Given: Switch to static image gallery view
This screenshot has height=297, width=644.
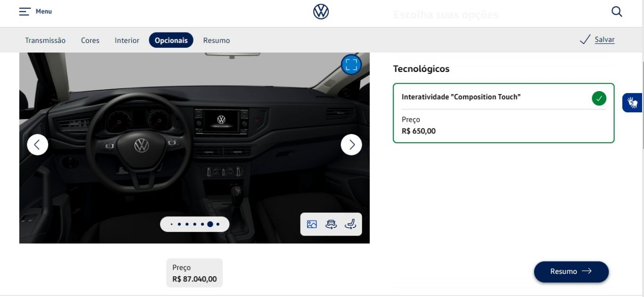Looking at the screenshot, I should pyautogui.click(x=312, y=224).
